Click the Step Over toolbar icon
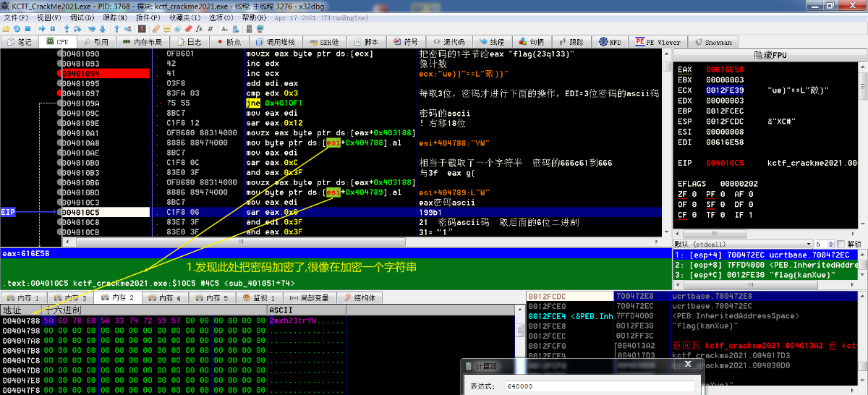The image size is (868, 395). [77, 29]
